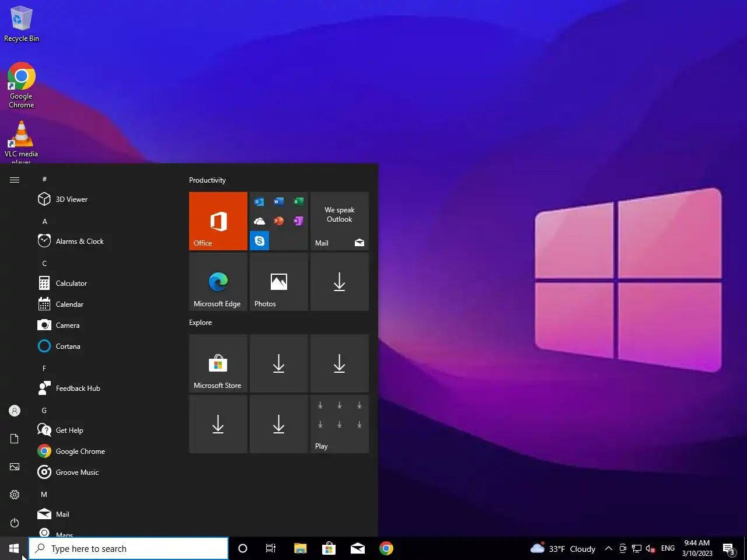Select the Recycle Bin desktop icon
The height and width of the screenshot is (560, 747).
pyautogui.click(x=22, y=24)
